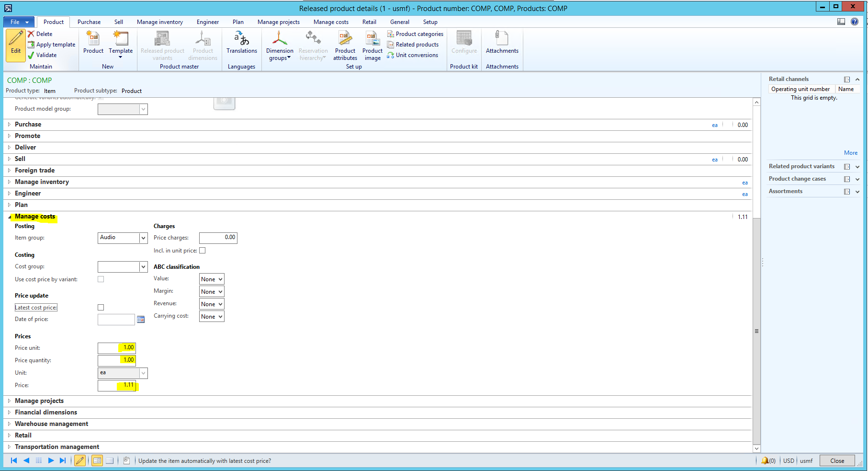
Task: Expand the Purchase fast tab
Action: (x=28, y=125)
